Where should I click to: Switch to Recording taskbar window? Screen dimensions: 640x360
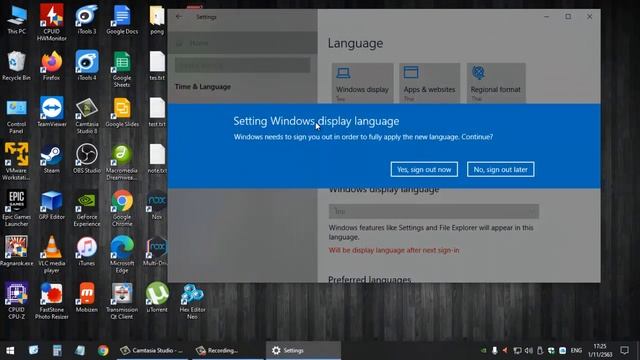coord(228,351)
